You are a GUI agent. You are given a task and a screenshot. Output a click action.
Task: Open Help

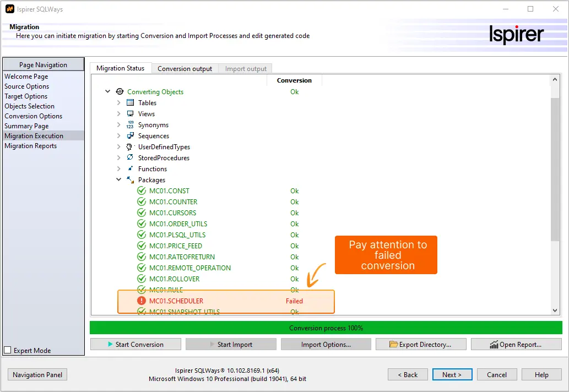tap(541, 374)
